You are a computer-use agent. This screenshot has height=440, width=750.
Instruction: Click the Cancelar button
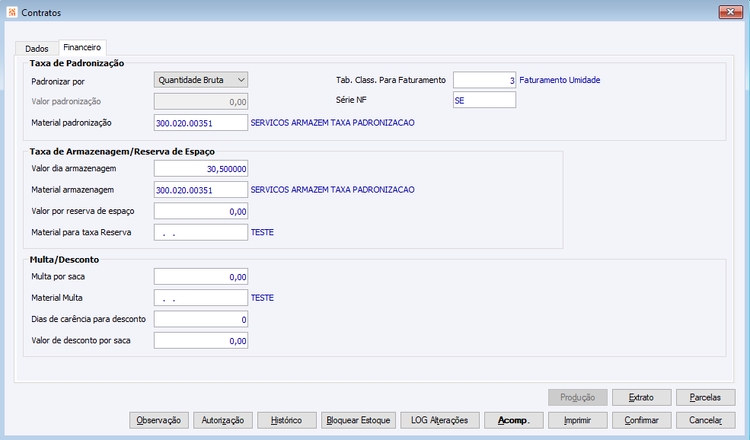pyautogui.click(x=706, y=420)
